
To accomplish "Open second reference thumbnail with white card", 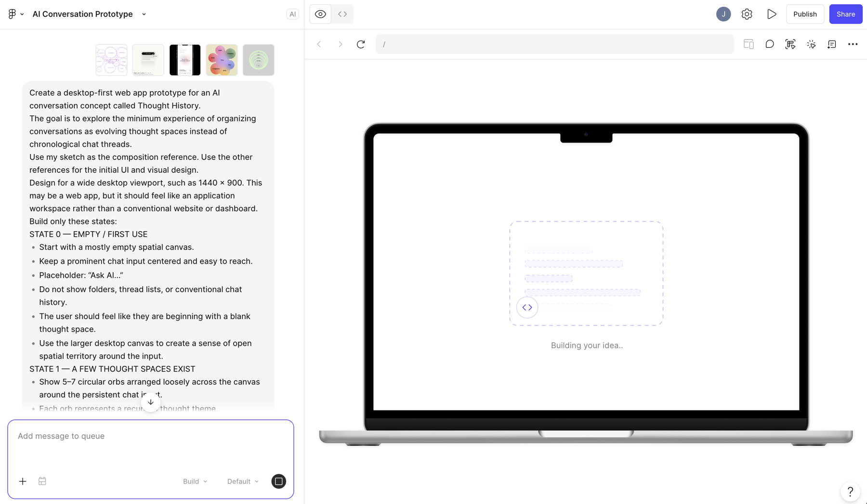I will (148, 60).
